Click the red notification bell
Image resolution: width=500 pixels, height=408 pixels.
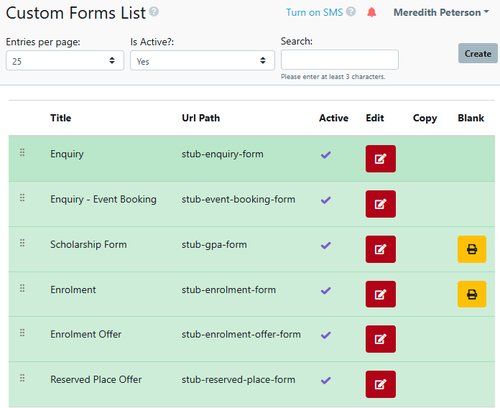(x=372, y=13)
